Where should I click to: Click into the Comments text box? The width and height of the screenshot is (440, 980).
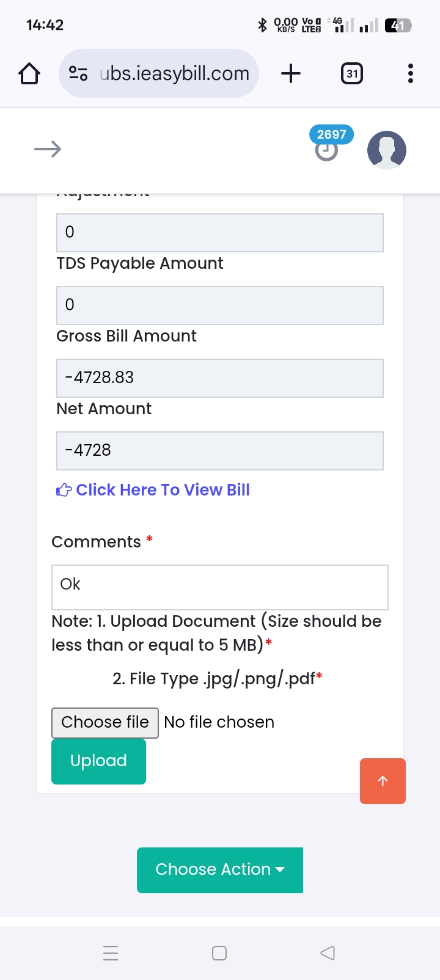[x=220, y=587]
